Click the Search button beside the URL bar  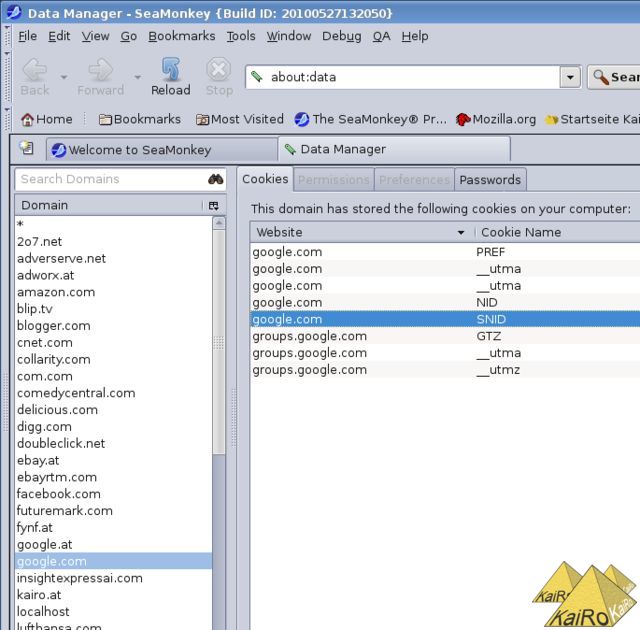click(614, 77)
